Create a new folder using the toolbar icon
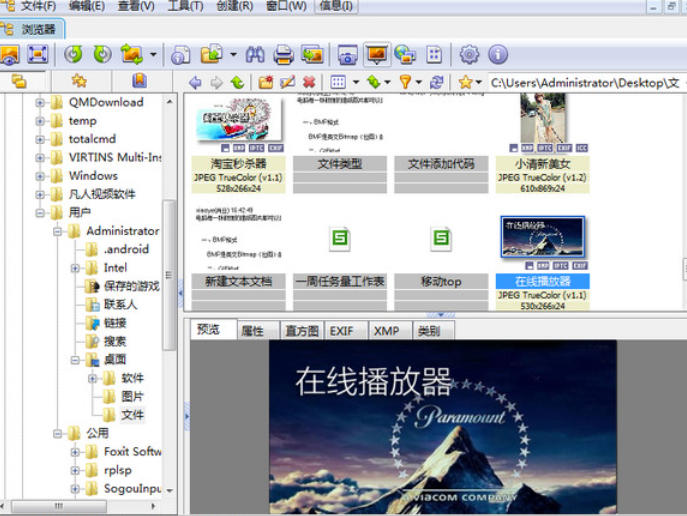 266,82
